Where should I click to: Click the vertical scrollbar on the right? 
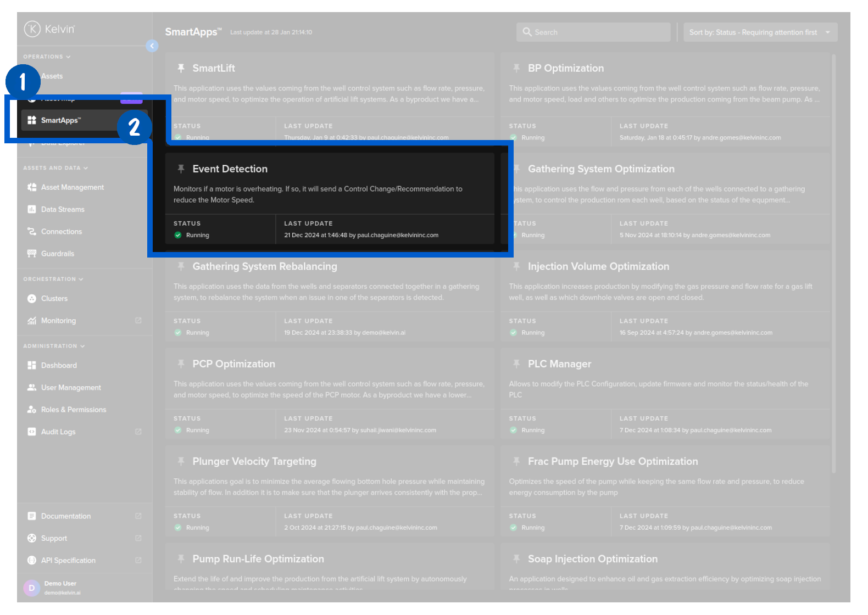click(833, 264)
